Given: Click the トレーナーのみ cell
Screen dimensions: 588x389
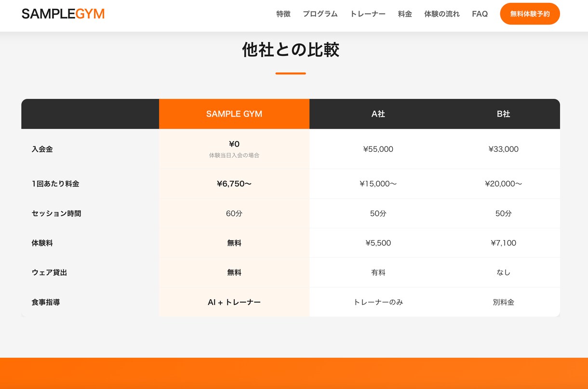Looking at the screenshot, I should (378, 302).
